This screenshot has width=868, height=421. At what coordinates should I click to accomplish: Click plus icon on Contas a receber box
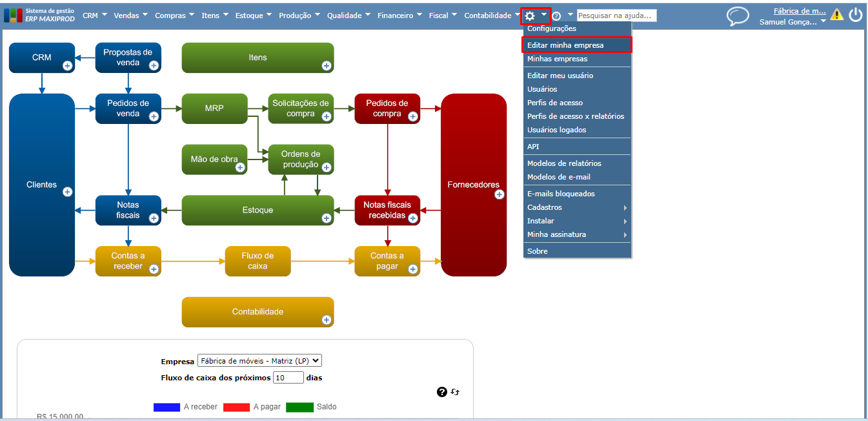154,269
